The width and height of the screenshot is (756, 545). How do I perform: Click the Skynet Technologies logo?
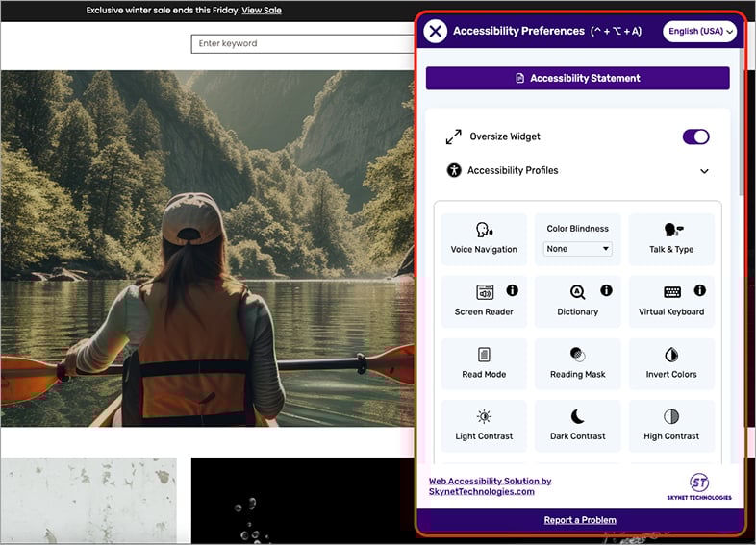click(699, 486)
